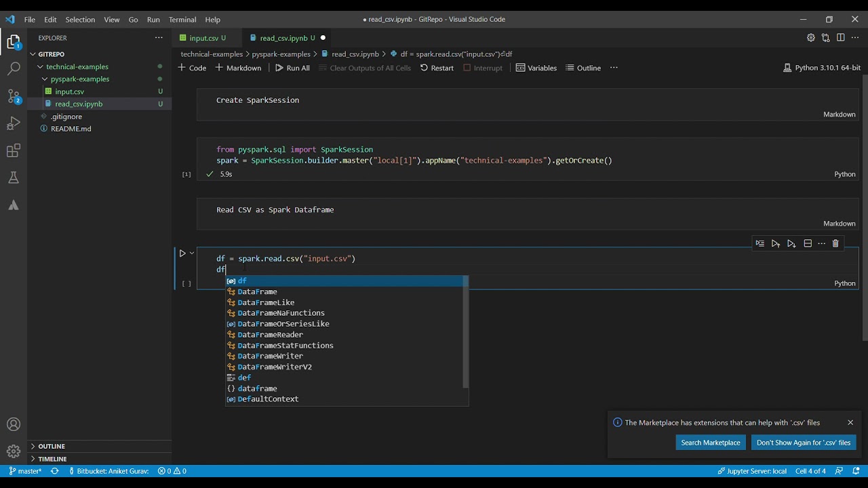Click Execute Cell and Below icon

791,243
